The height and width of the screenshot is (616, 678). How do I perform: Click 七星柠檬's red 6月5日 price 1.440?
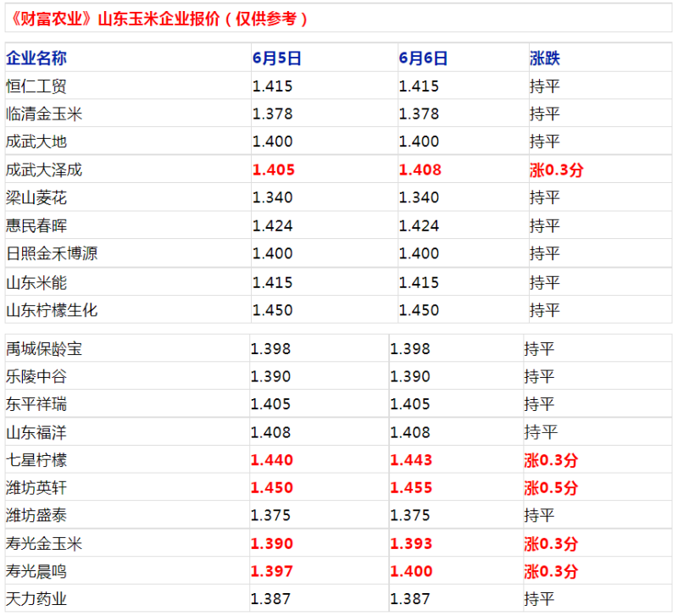272,460
